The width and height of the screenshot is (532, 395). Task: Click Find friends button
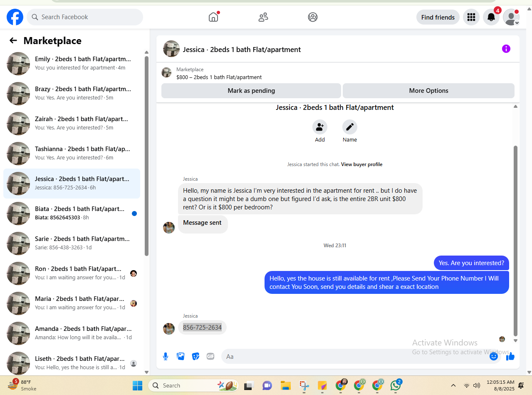(x=438, y=17)
